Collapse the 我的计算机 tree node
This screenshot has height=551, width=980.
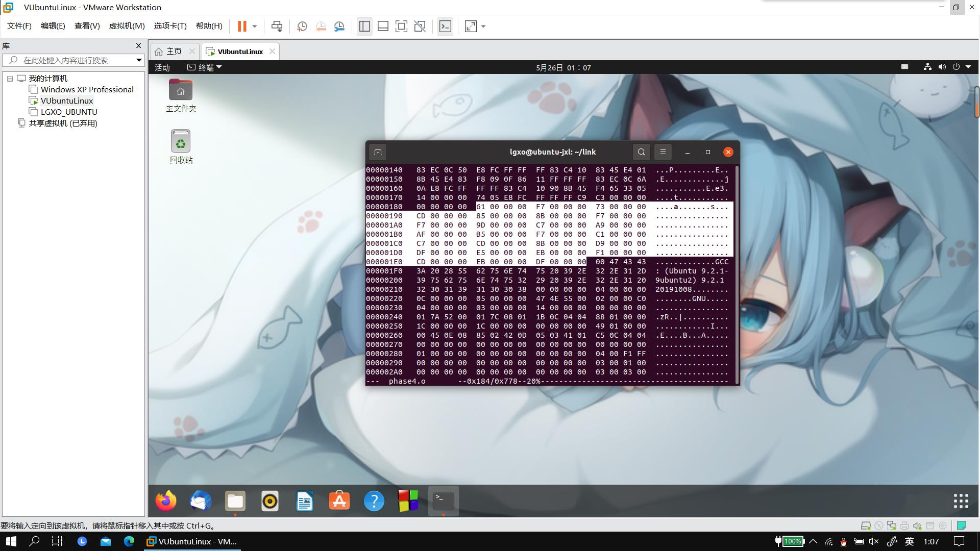tap(10, 79)
